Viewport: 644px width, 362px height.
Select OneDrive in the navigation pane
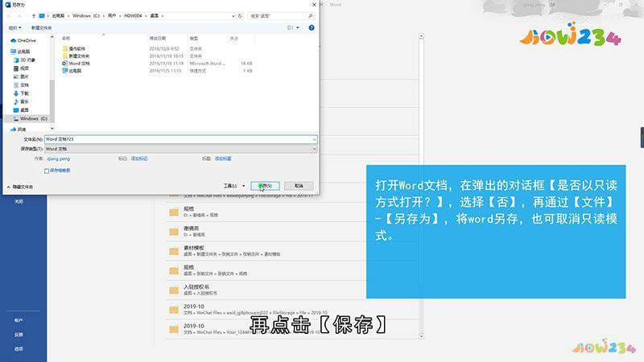(27, 40)
